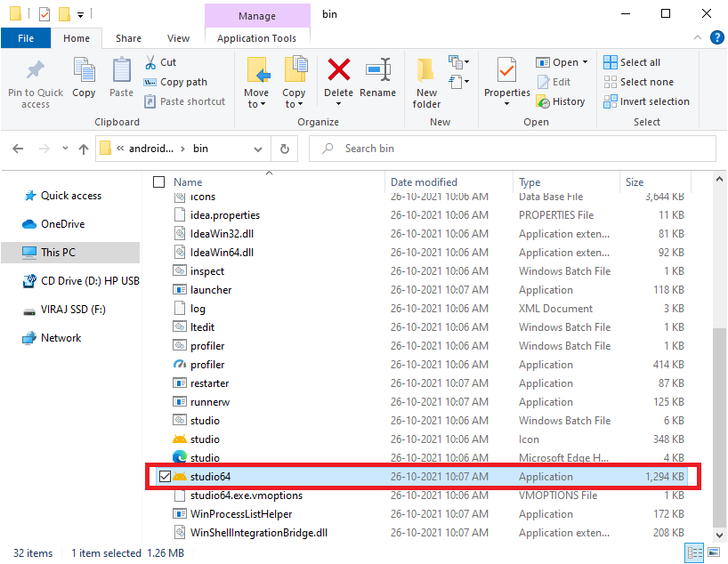This screenshot has height=564, width=728.
Task: Create a New folder
Action: point(426,83)
